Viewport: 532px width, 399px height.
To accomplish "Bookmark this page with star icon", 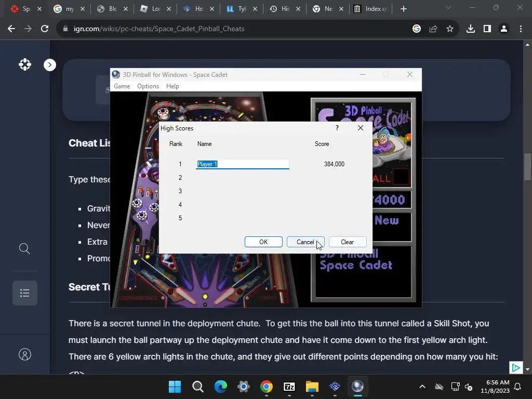I will pos(450,29).
